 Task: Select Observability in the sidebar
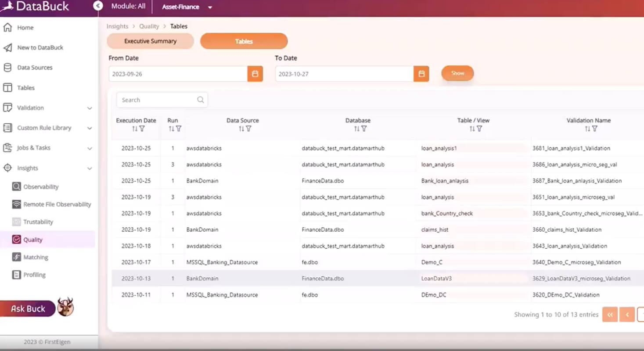[x=41, y=187]
